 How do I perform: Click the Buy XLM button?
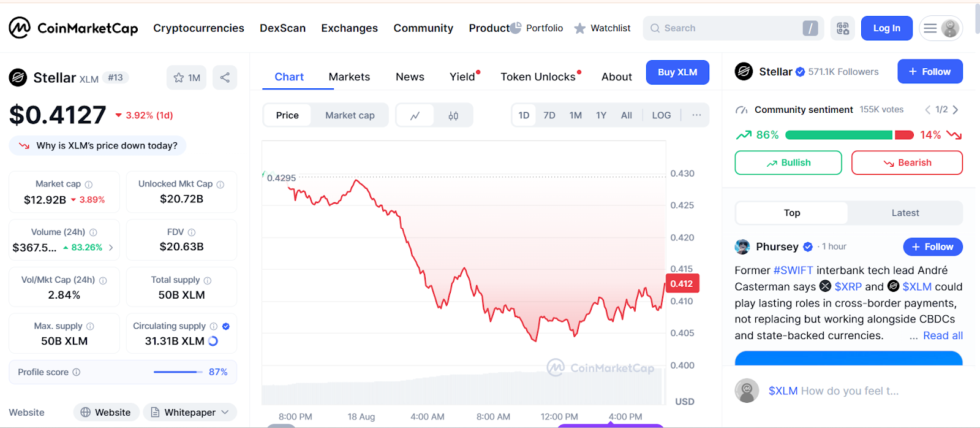click(x=677, y=72)
